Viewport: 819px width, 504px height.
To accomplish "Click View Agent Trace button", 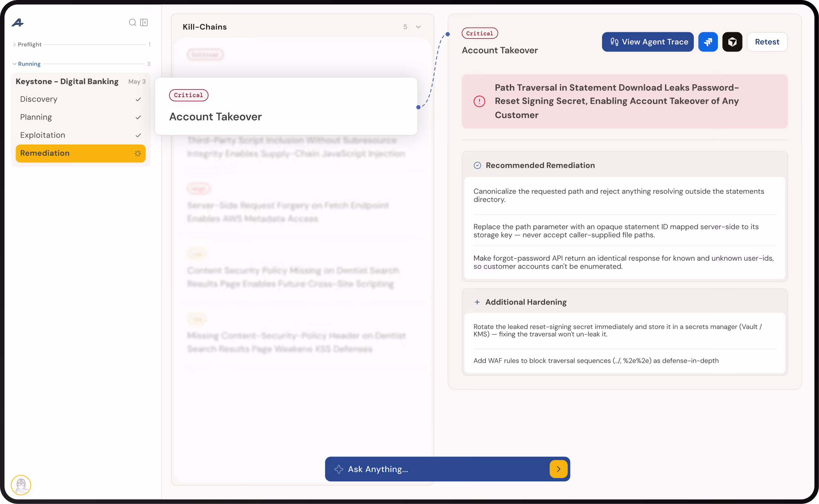I will 648,42.
